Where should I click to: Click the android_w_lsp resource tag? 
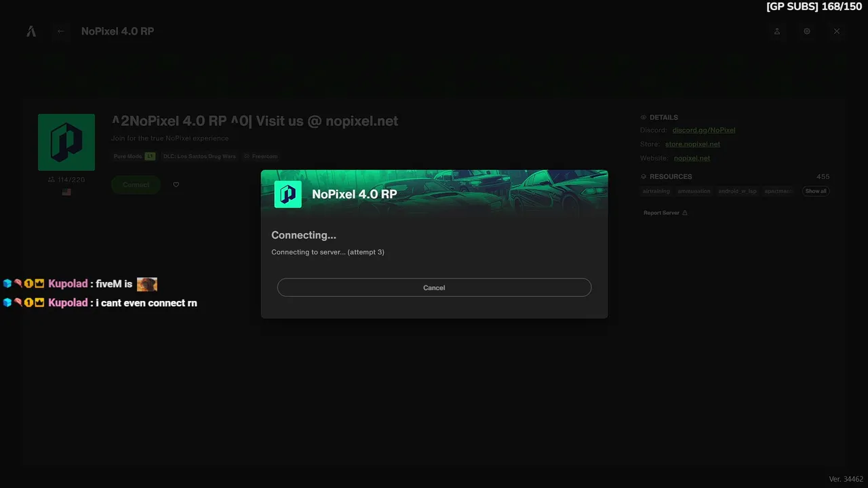point(737,191)
